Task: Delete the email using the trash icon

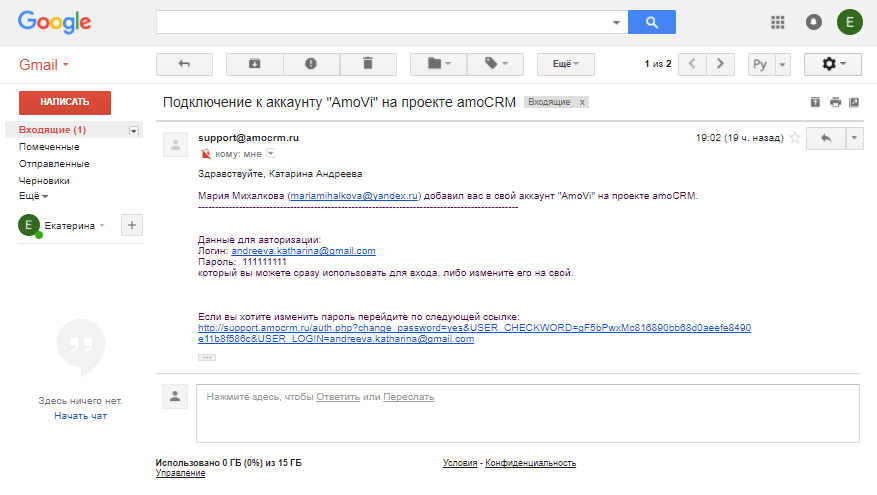Action: (367, 63)
